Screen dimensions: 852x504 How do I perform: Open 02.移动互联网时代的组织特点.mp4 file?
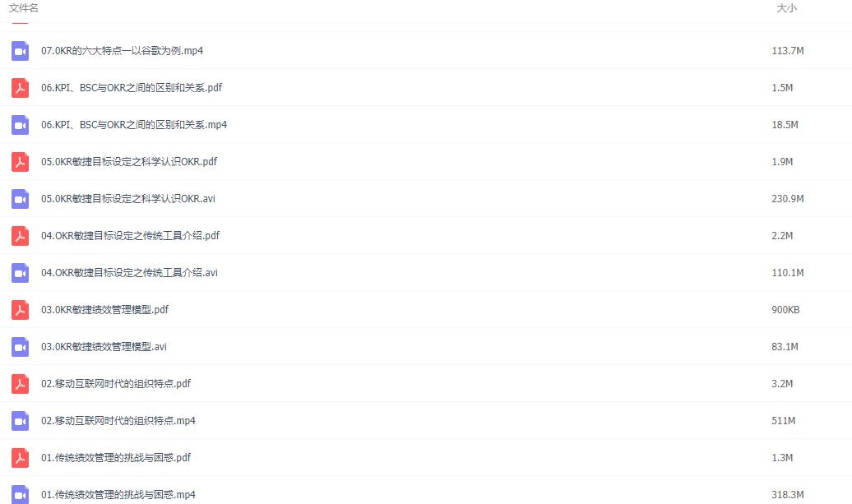tap(118, 420)
